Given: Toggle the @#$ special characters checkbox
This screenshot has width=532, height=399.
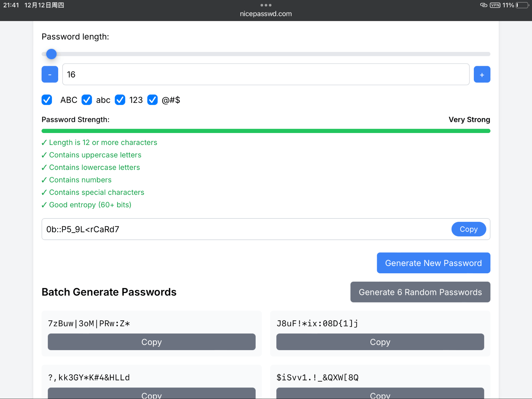Looking at the screenshot, I should pyautogui.click(x=152, y=100).
